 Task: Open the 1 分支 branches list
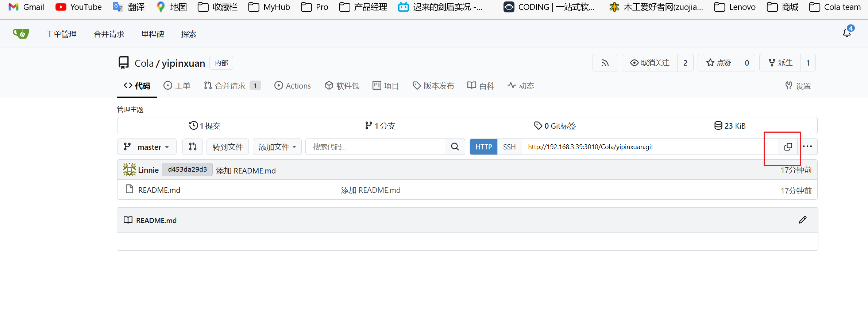380,126
